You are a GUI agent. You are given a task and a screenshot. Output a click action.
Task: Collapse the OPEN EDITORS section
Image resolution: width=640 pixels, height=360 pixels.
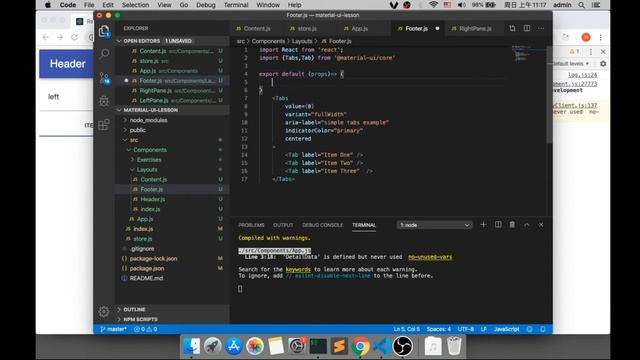[172, 41]
